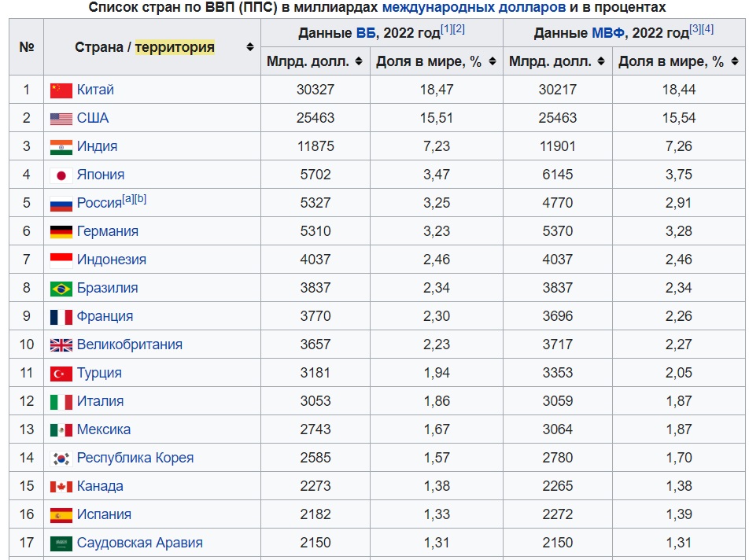Open the ВБ link in header
This screenshot has height=560, width=749.
tap(366, 33)
